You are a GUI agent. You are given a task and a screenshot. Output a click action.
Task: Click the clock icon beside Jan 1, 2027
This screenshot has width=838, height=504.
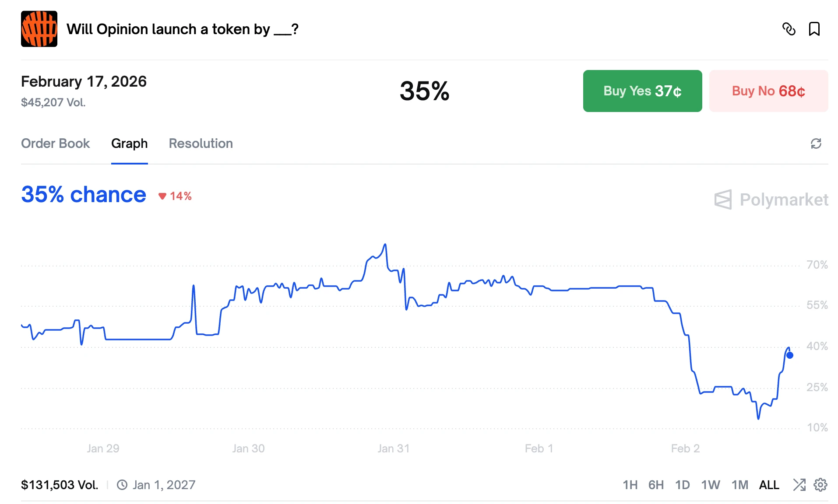[122, 485]
